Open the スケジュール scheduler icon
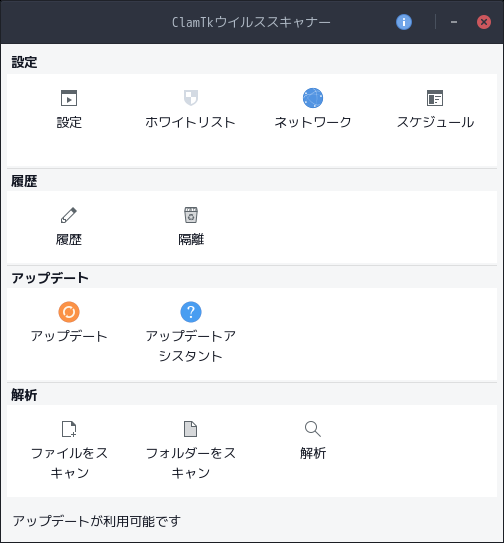 point(435,98)
